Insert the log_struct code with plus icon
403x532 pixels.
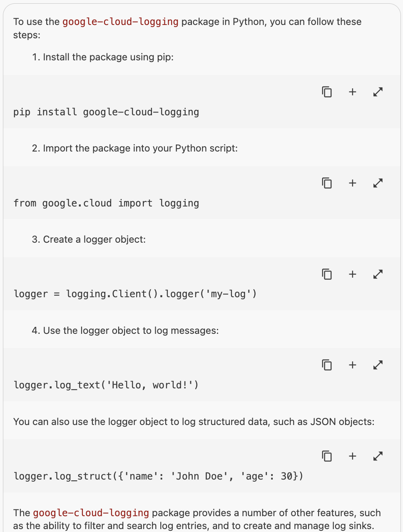click(352, 456)
